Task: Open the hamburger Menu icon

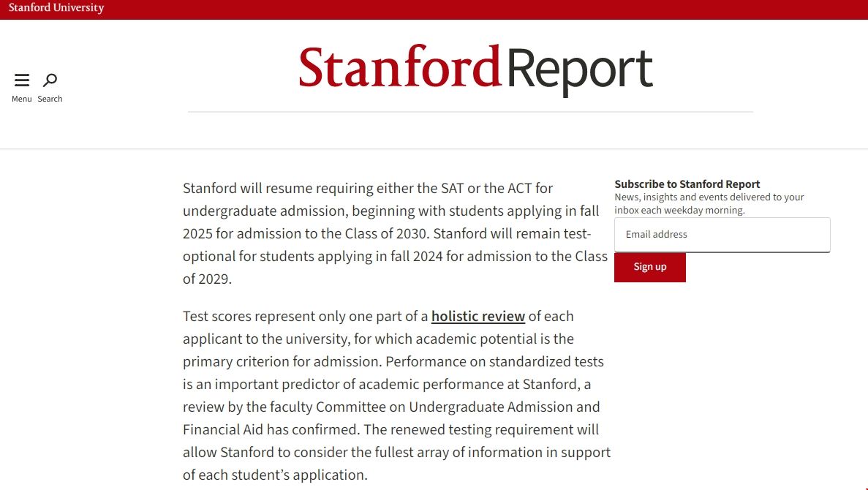Action: (22, 80)
